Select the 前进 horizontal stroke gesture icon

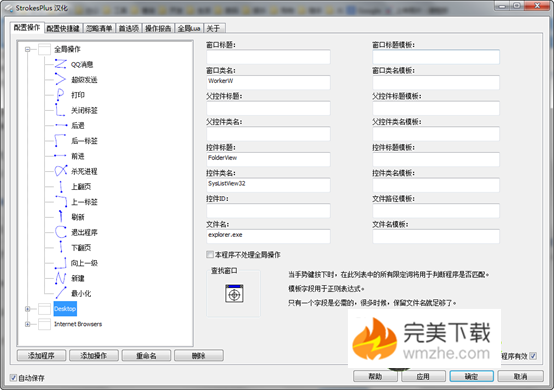coord(60,156)
